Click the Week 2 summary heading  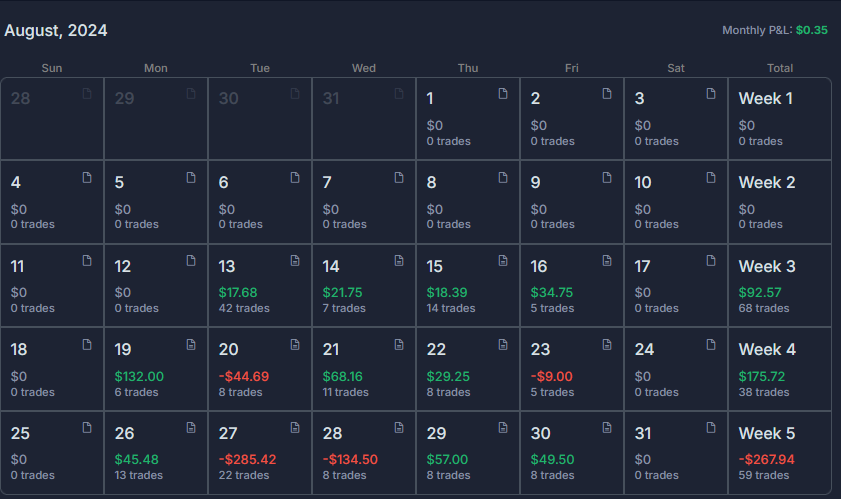coord(766,183)
